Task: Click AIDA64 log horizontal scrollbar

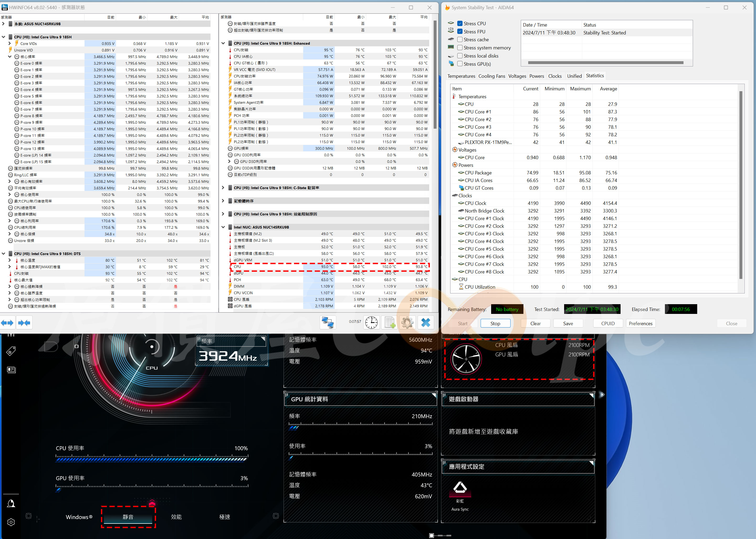Action: point(606,63)
